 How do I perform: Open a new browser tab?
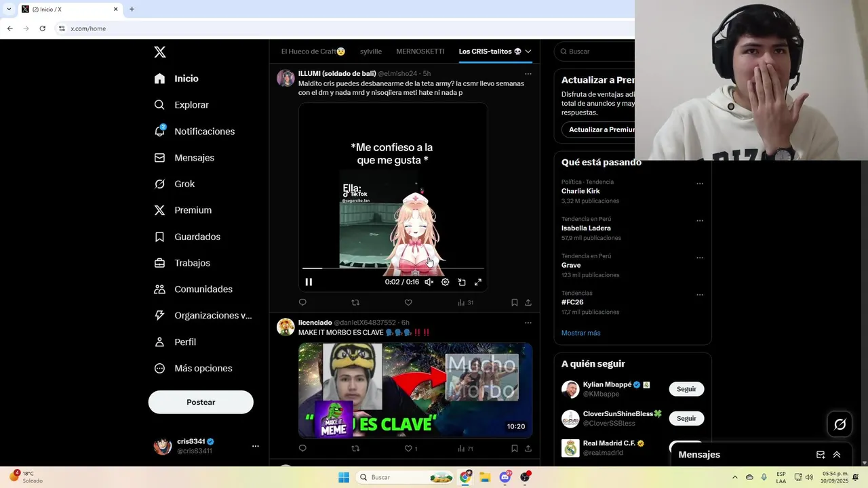click(x=132, y=9)
